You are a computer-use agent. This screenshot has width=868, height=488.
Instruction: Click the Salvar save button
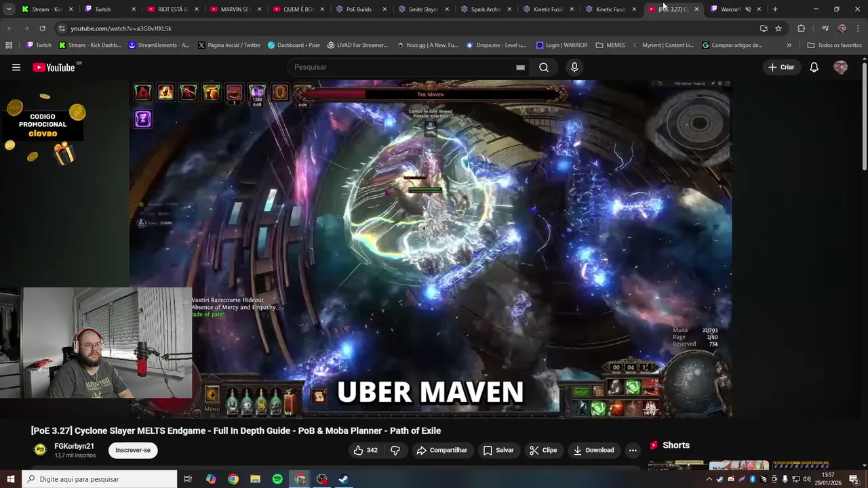[x=498, y=450]
